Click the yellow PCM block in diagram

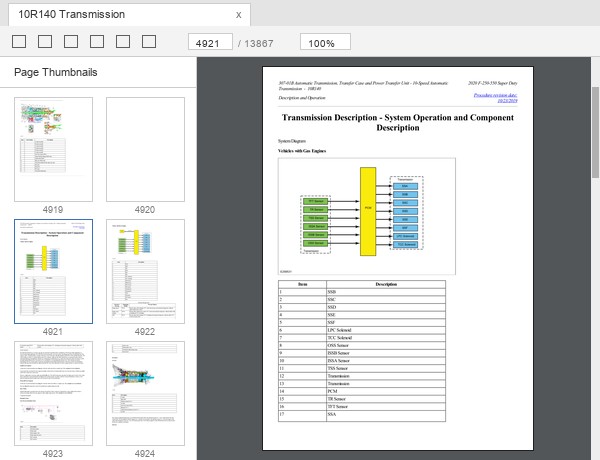[368, 211]
